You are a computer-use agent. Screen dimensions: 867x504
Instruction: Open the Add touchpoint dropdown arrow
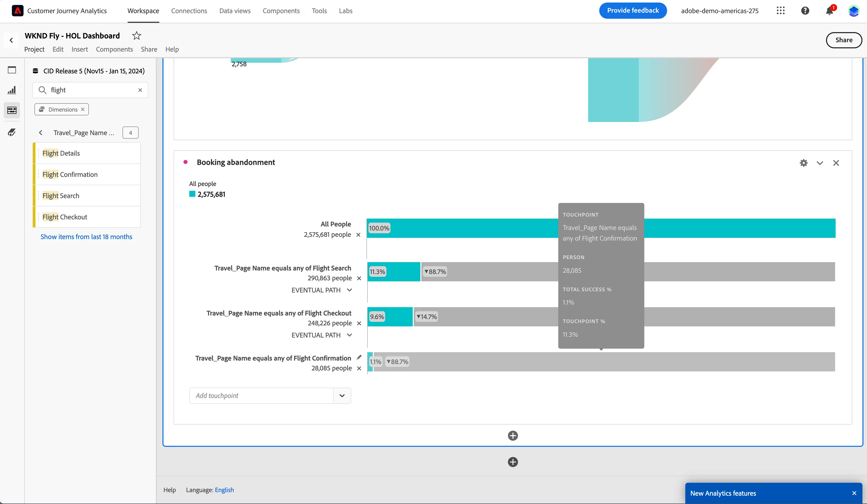click(342, 396)
